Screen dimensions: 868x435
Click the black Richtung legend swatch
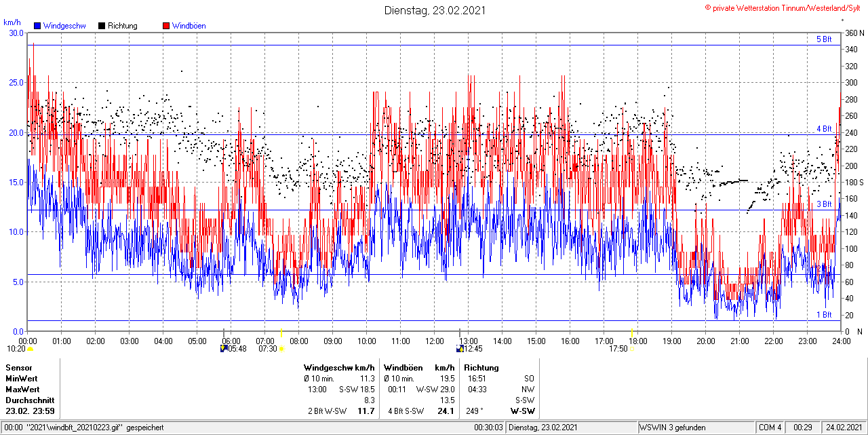pos(102,26)
